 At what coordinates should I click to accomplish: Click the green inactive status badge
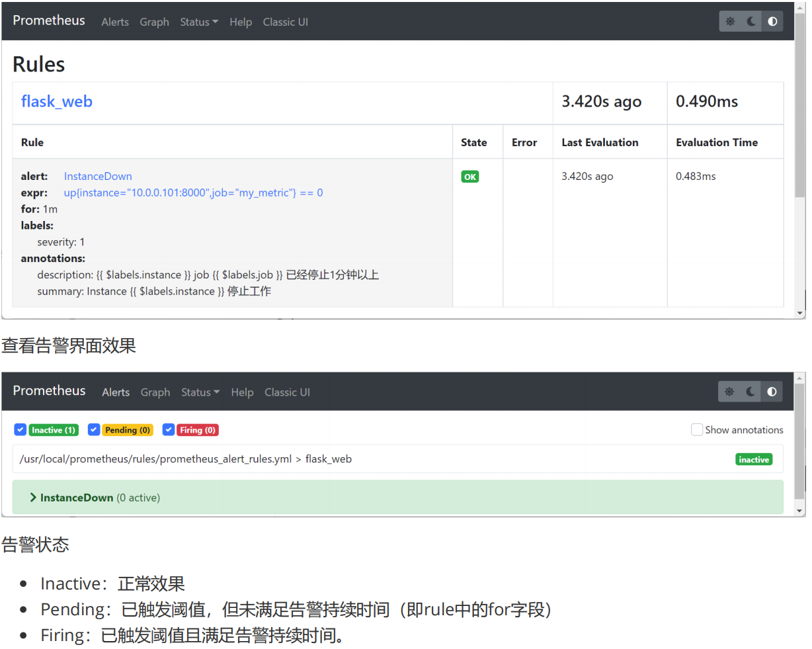tap(754, 459)
